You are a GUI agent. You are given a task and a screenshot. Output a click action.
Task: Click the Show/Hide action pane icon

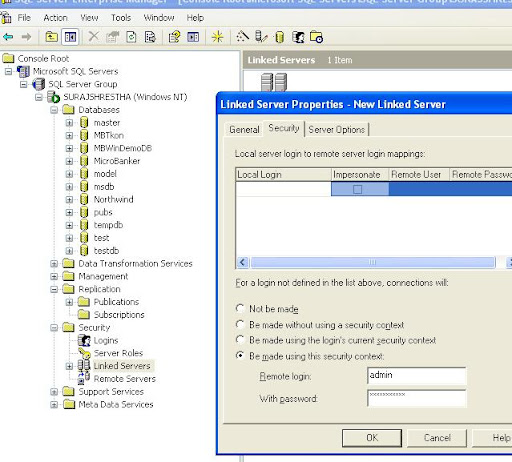[193, 37]
